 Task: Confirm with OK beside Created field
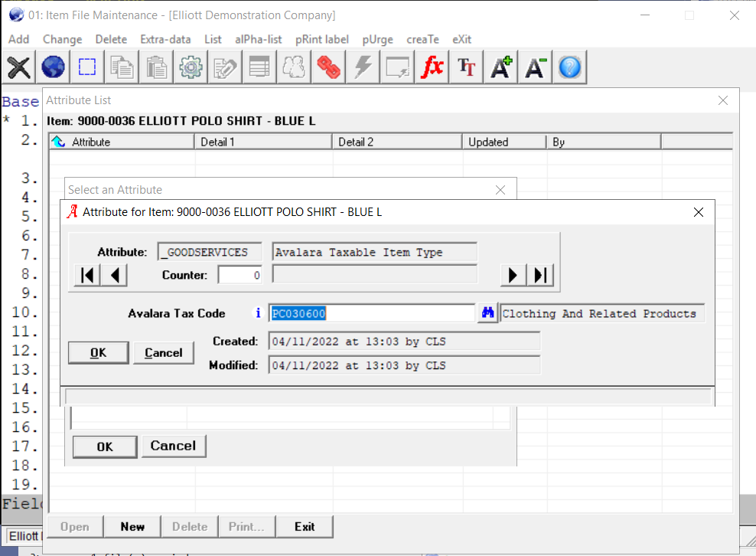click(x=99, y=353)
